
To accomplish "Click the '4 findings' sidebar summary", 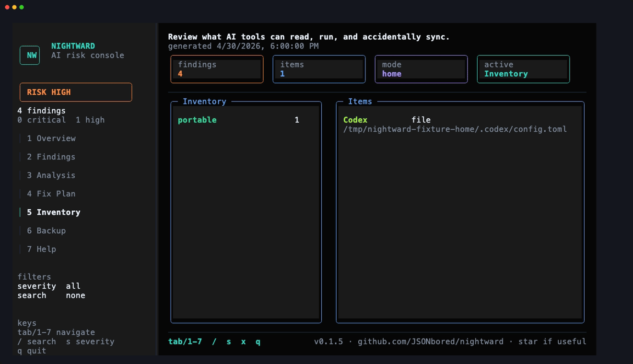I will [x=41, y=111].
